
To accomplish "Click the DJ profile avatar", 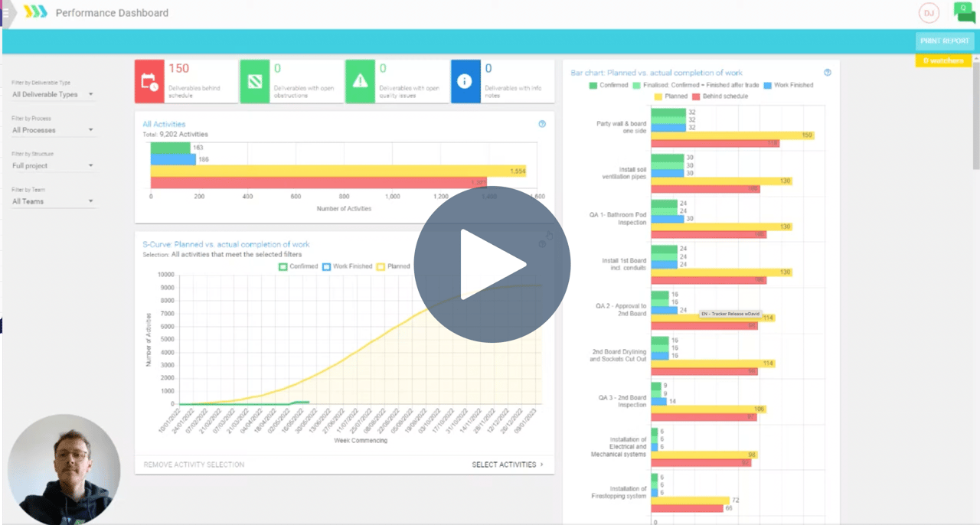I will click(x=929, y=12).
